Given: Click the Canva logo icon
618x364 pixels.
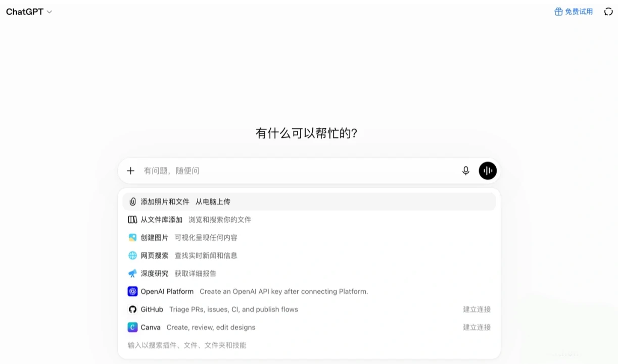Looking at the screenshot, I should (132, 327).
